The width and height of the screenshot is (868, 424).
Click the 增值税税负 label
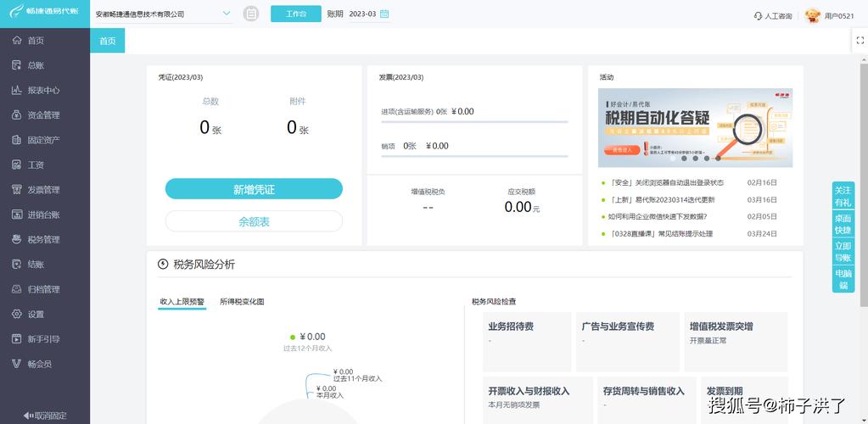[428, 192]
